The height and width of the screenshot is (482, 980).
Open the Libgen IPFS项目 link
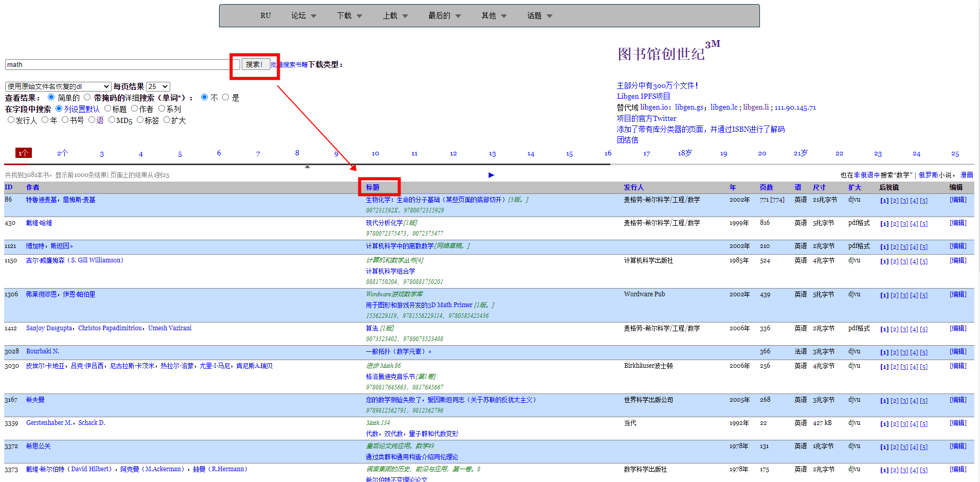643,96
